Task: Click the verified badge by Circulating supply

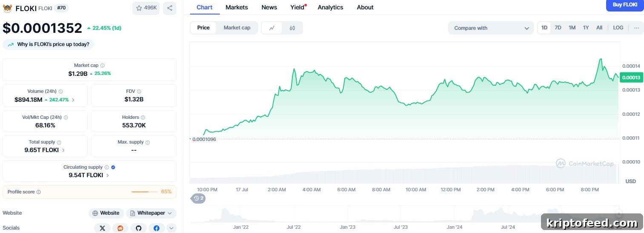Action: 113,167
